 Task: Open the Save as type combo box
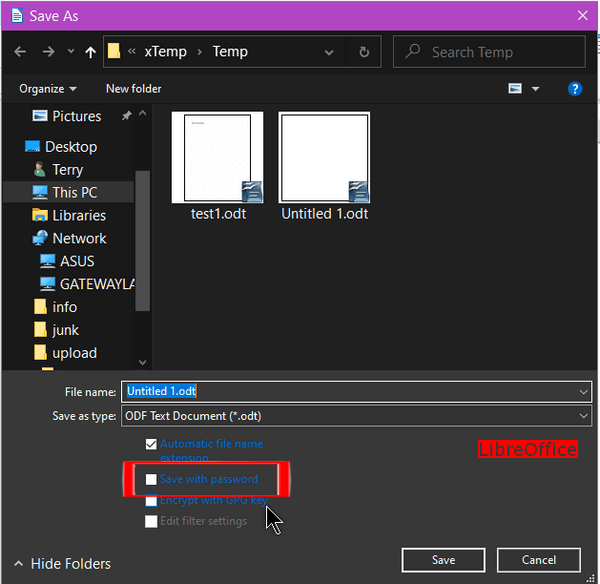(356, 416)
